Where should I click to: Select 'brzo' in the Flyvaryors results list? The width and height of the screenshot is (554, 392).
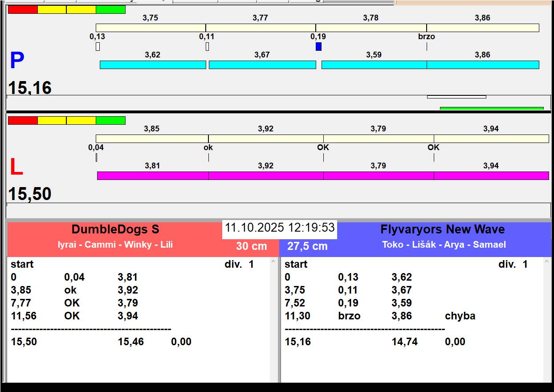[x=349, y=316]
